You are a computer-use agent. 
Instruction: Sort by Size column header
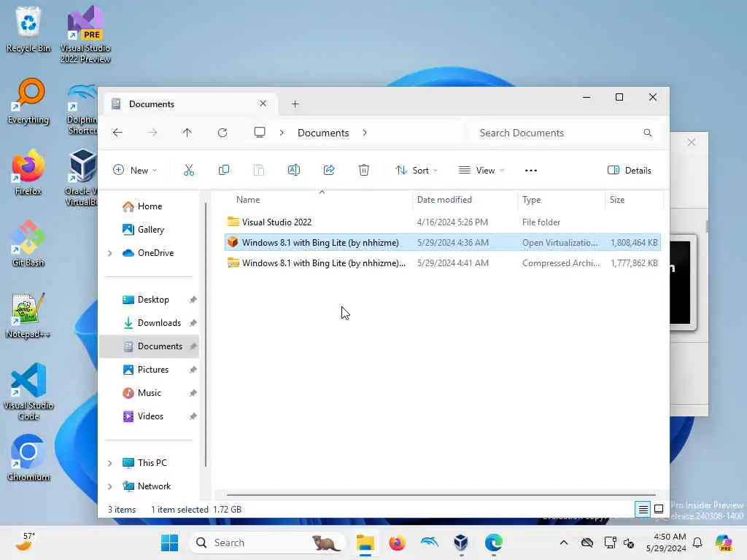pyautogui.click(x=617, y=200)
